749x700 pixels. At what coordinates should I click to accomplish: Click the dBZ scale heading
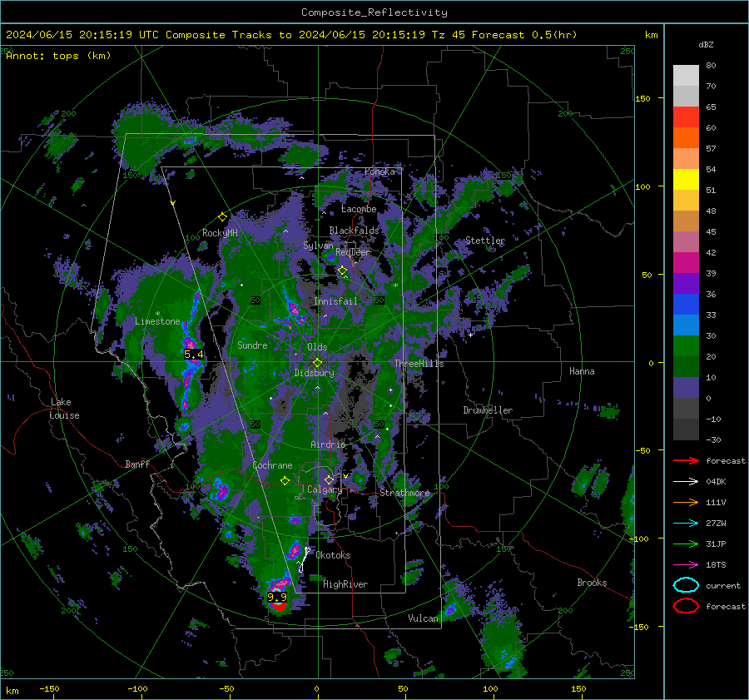coord(706,44)
